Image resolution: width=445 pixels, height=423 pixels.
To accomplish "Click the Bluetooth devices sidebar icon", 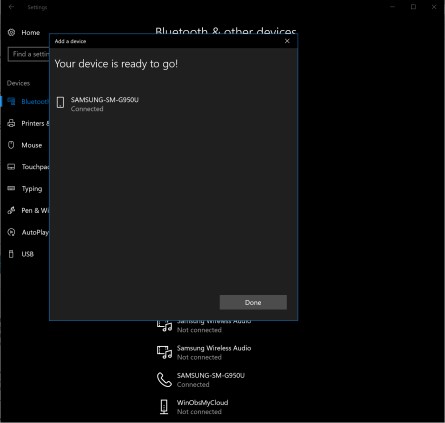I will (x=11, y=101).
